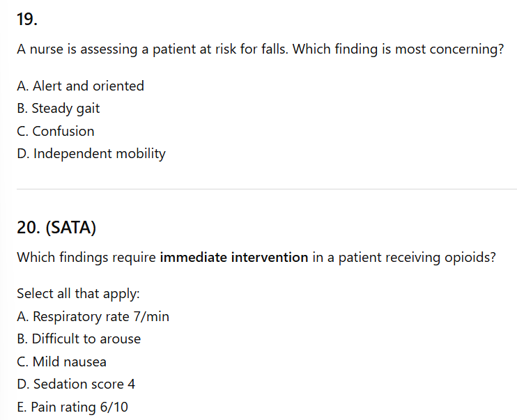Pick option C. Mild nausea
The height and width of the screenshot is (420, 517).
click(61, 361)
